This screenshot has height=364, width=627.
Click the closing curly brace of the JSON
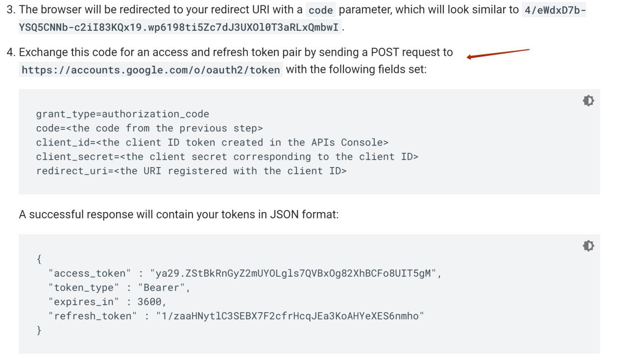[x=39, y=331]
